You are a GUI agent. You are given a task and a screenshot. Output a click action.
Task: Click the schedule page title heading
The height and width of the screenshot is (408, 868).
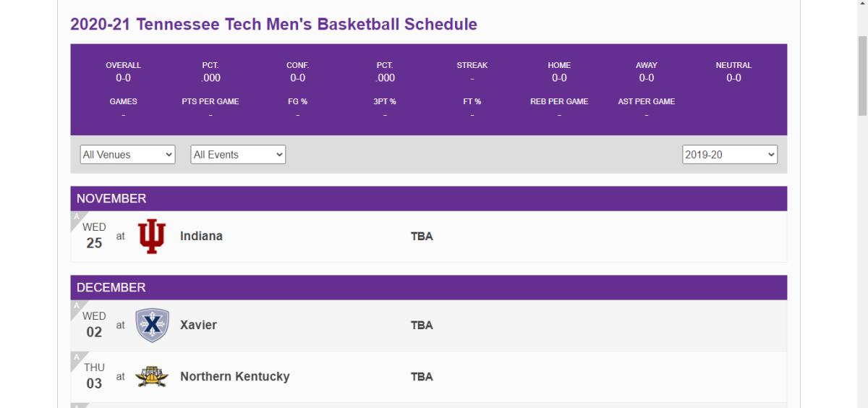(x=273, y=24)
